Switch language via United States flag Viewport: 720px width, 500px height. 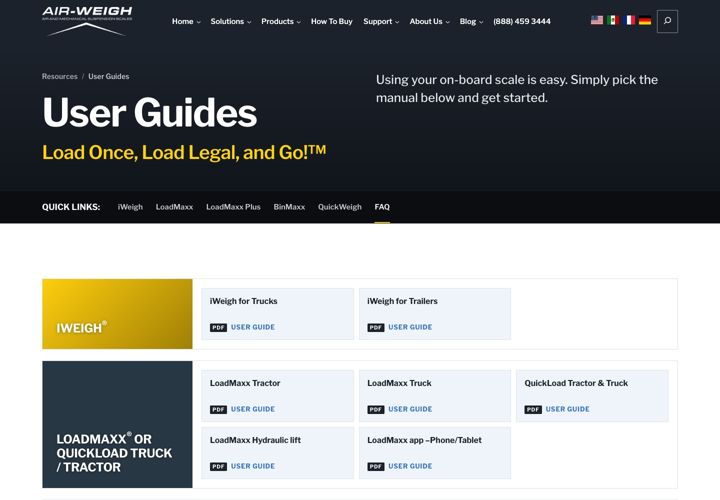597,20
